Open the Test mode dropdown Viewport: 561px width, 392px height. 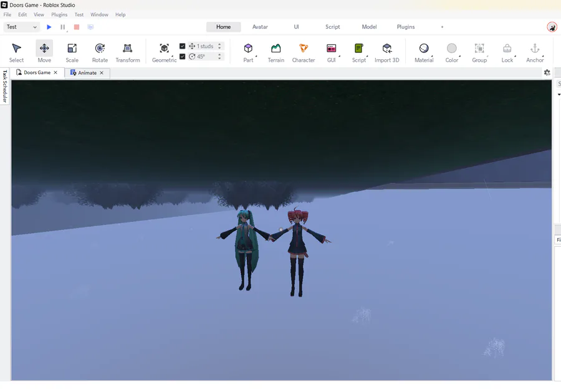tap(21, 27)
